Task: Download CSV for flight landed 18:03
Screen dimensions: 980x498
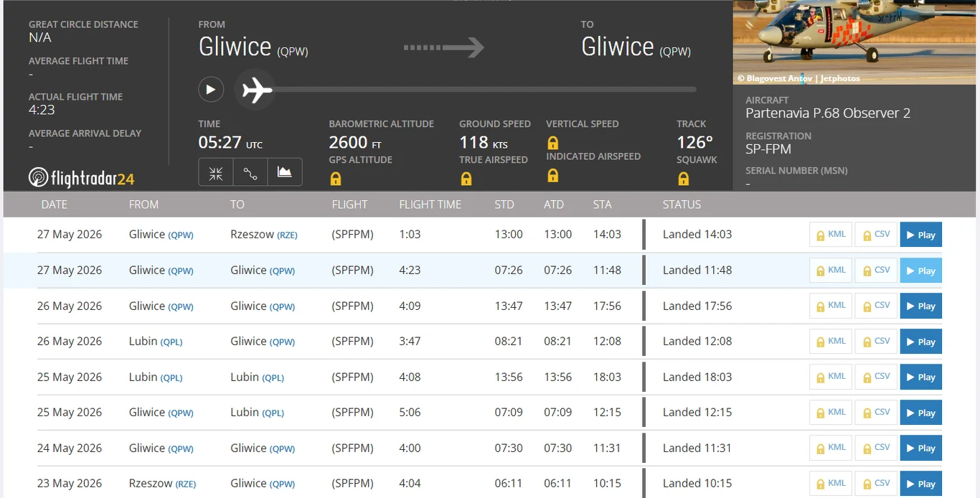Action: (876, 377)
